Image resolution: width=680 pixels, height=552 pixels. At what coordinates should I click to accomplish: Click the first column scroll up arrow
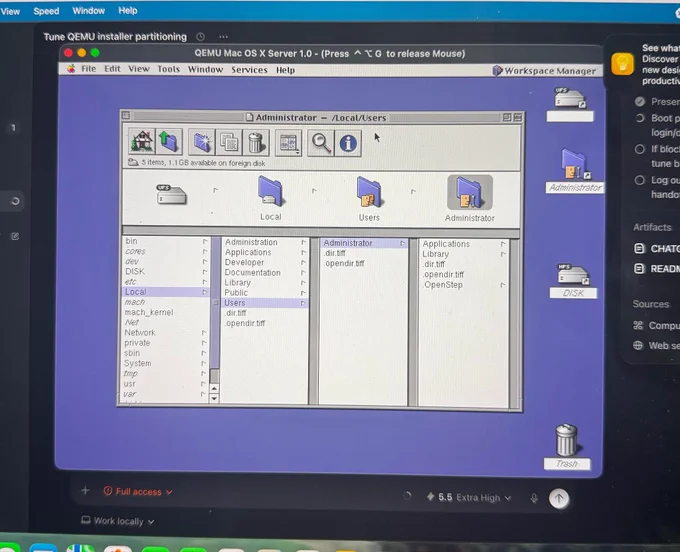coord(214,389)
